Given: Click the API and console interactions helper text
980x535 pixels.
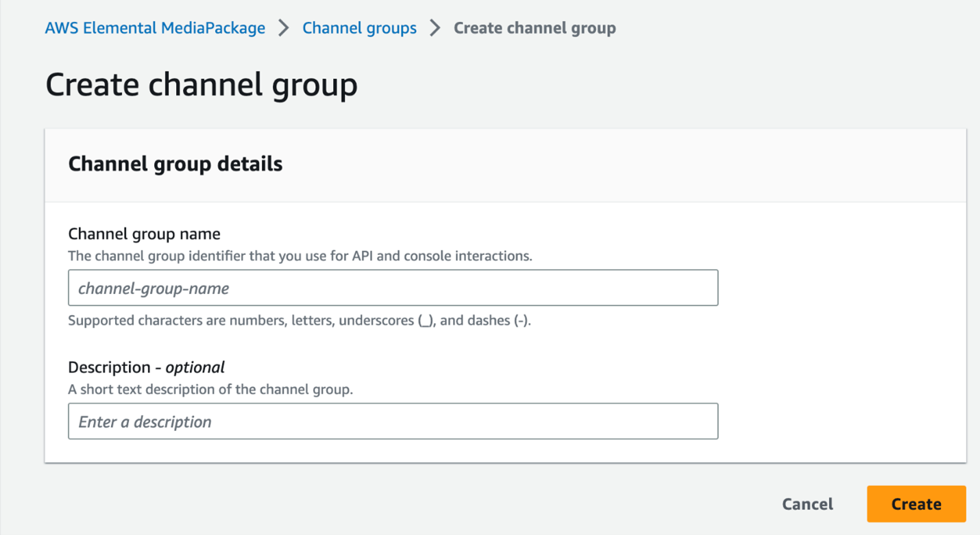Looking at the screenshot, I should (300, 256).
